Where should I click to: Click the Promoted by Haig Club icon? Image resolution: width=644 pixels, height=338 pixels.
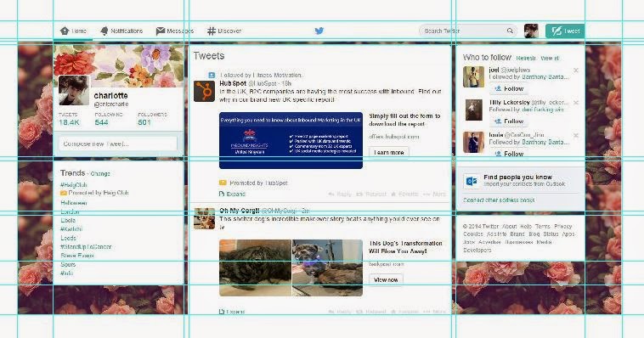63,193
